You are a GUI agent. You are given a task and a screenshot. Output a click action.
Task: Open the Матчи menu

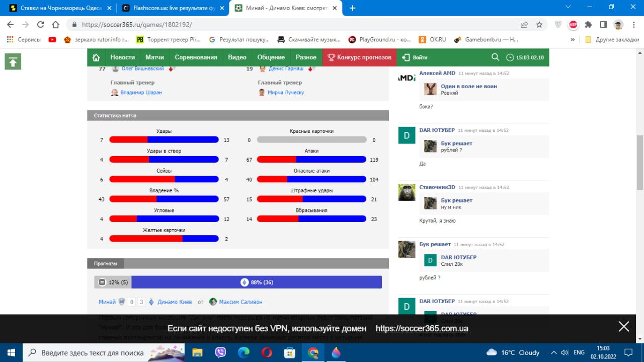155,57
